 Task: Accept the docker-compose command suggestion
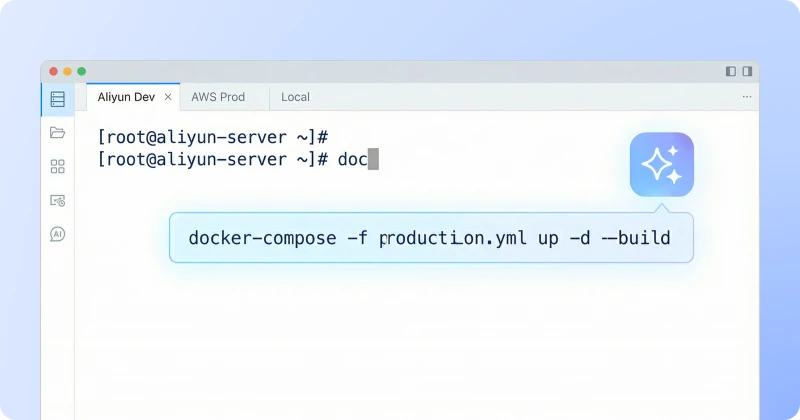tap(429, 238)
